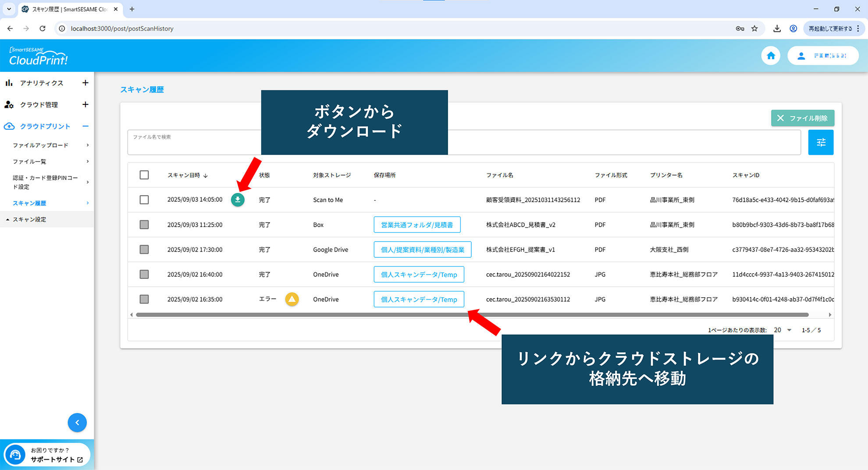Reload the page in the browser

(43, 28)
